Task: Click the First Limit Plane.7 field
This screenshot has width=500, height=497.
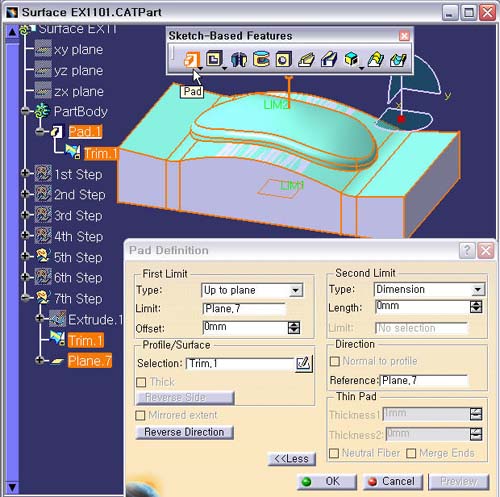Action: [x=244, y=309]
